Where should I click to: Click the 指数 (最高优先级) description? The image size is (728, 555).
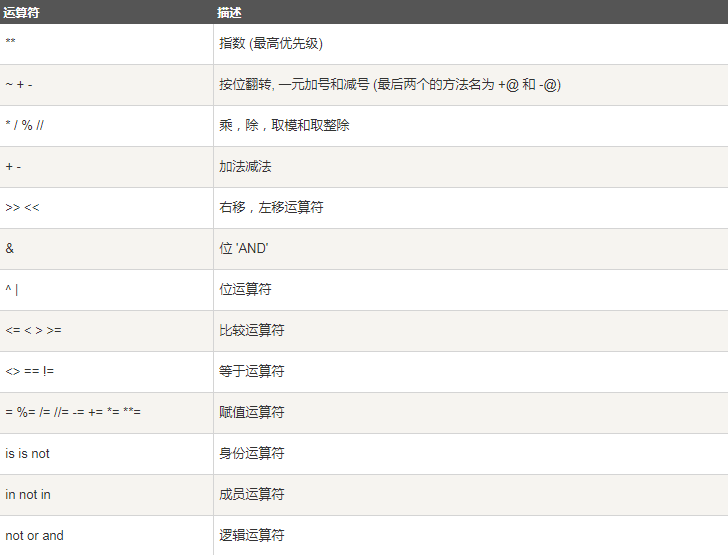(270, 44)
